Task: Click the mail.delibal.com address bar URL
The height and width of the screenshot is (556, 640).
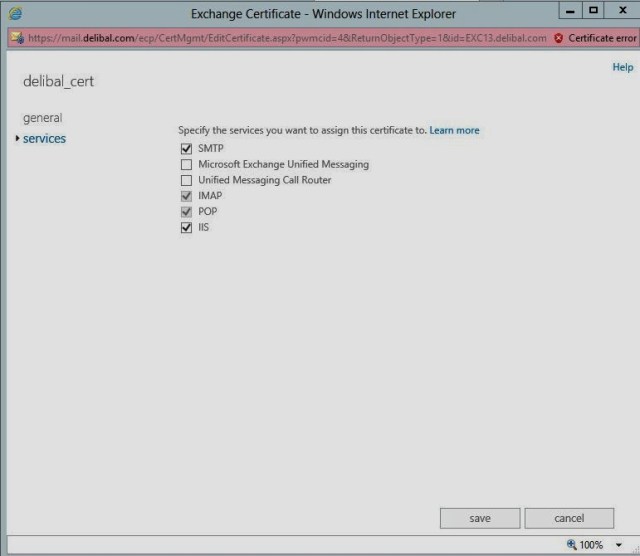Action: [280, 38]
